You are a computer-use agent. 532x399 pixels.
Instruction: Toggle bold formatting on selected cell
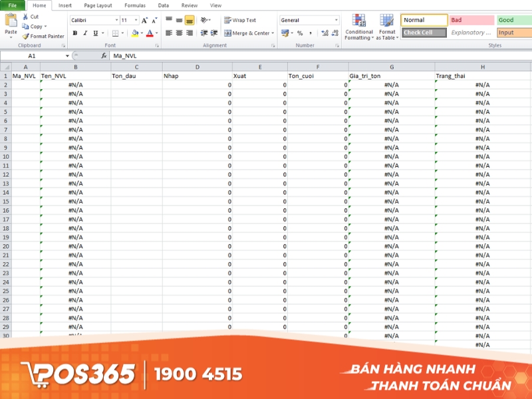tap(74, 31)
